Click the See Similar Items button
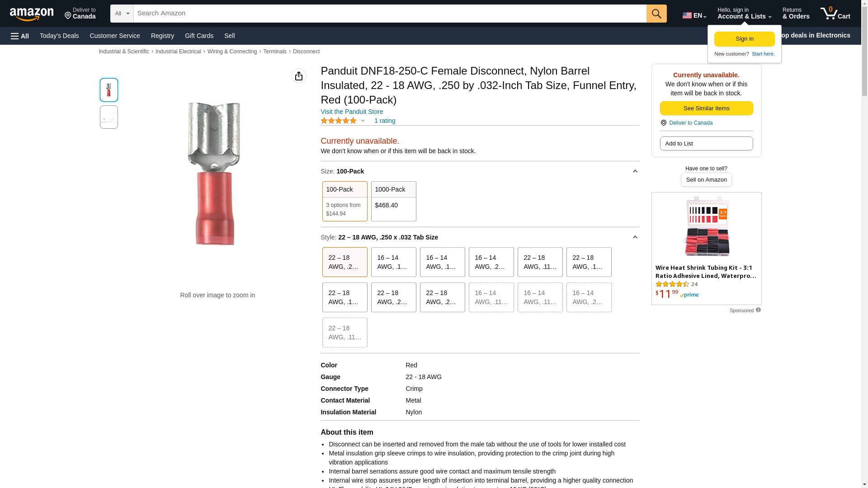 coord(706,108)
